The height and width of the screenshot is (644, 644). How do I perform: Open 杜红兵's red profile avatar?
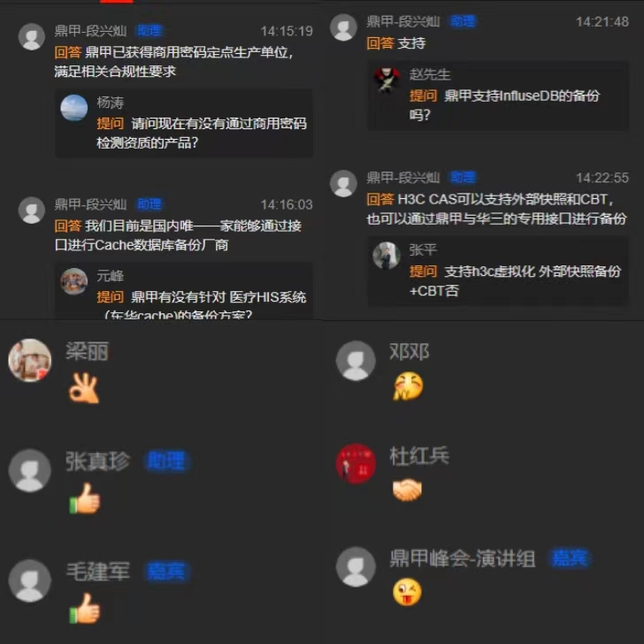pos(356,464)
